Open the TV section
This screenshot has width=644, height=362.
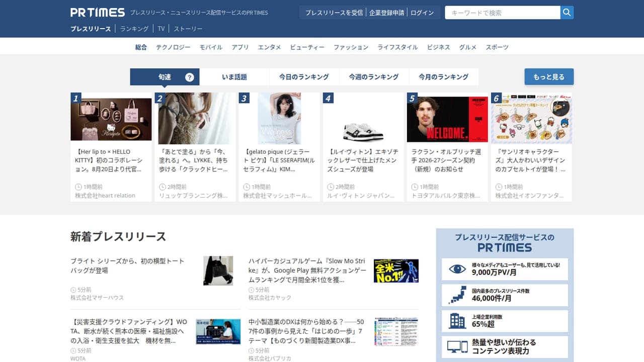[161, 29]
